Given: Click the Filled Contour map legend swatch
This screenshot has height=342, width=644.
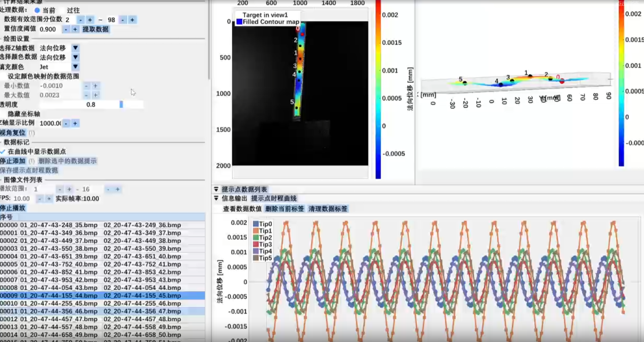Looking at the screenshot, I should 239,22.
